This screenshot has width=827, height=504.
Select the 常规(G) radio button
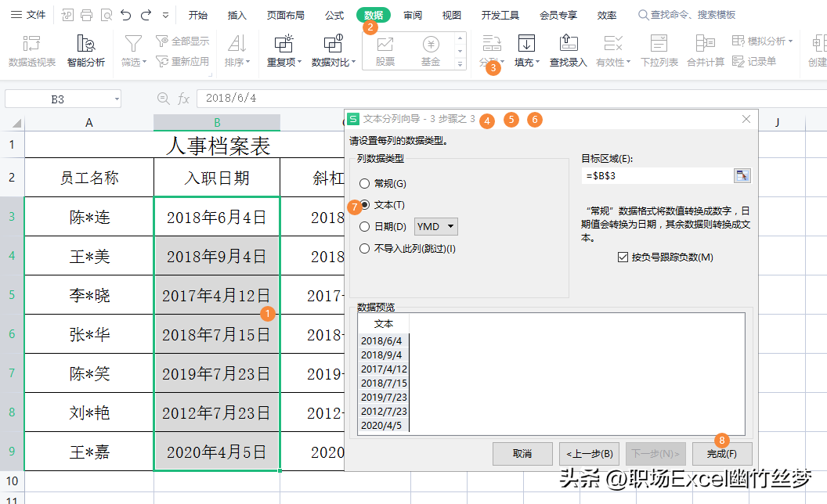(x=364, y=183)
